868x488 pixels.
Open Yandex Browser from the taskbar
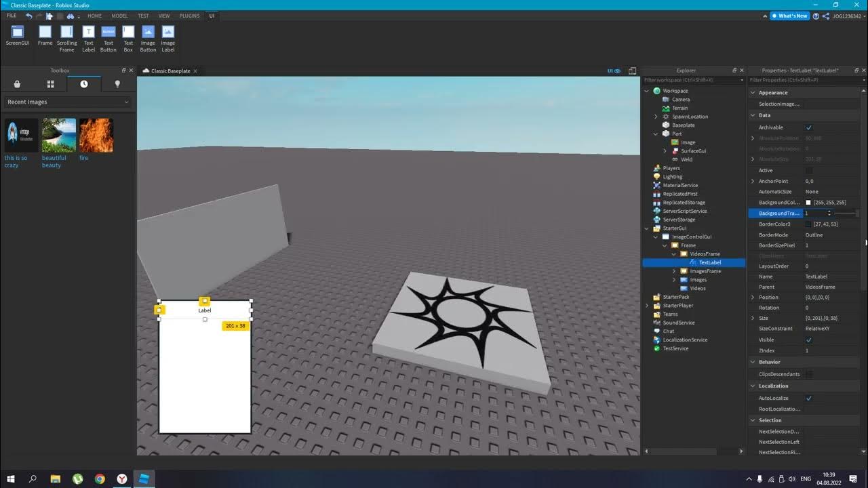click(122, 479)
